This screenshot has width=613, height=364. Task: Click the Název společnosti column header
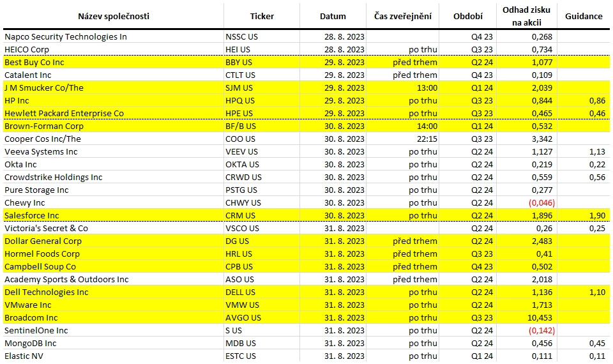coord(114,16)
